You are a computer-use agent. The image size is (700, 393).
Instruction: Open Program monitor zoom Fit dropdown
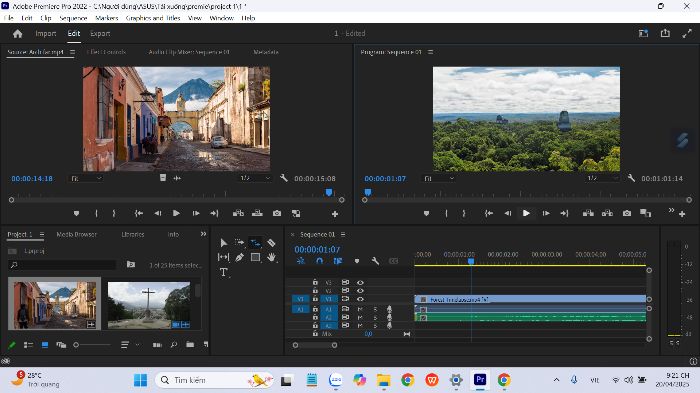tap(438, 178)
